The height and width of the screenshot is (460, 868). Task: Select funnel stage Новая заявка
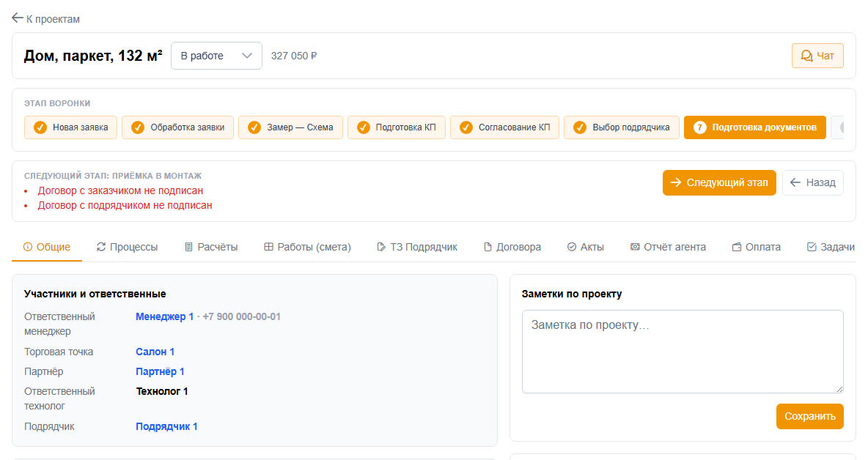pyautogui.click(x=70, y=127)
